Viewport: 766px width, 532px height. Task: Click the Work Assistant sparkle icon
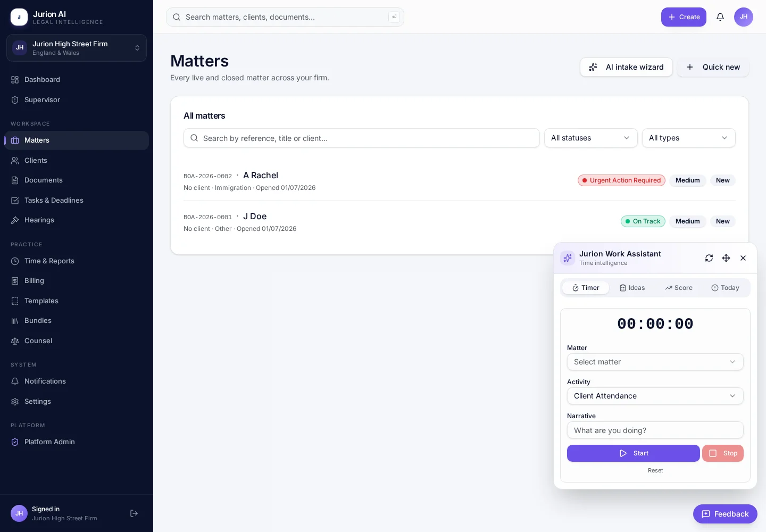(x=568, y=258)
